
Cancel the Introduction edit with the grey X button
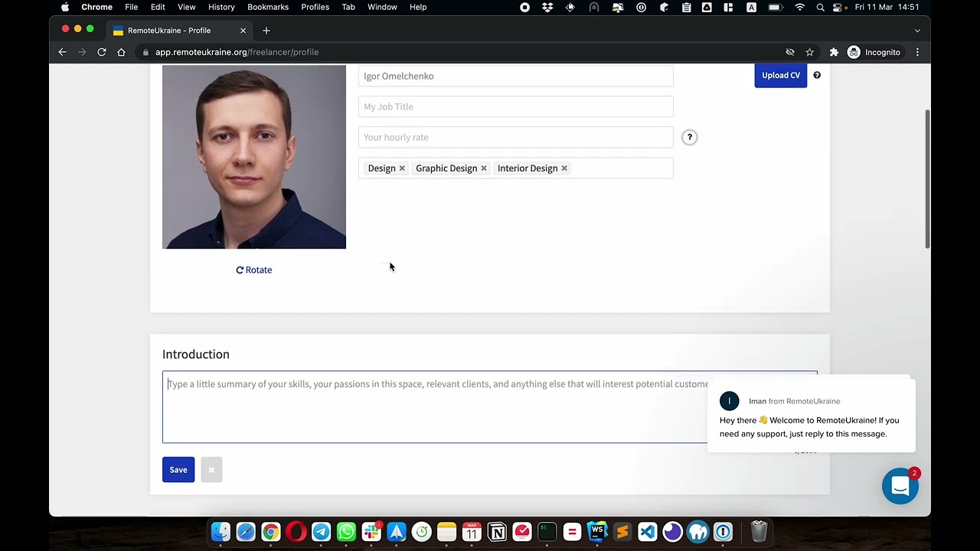tap(211, 470)
